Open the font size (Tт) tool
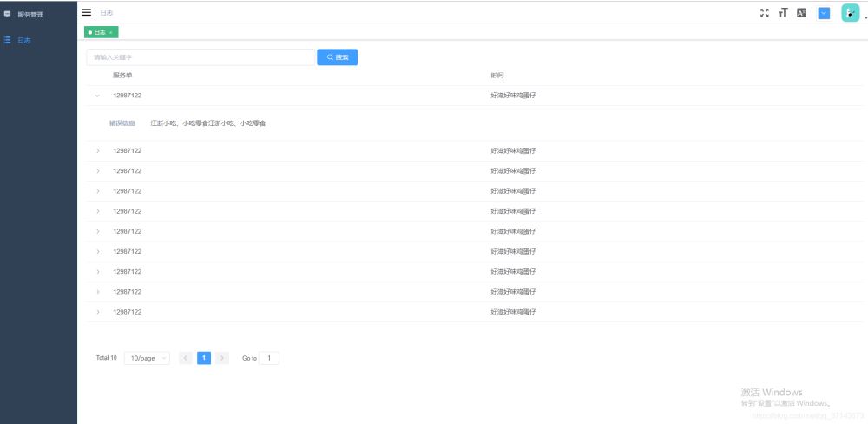 click(783, 13)
